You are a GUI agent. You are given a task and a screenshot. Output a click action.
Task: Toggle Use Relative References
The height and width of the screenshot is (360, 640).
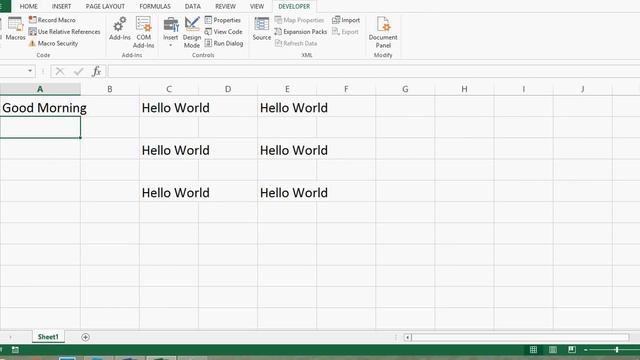point(64,31)
